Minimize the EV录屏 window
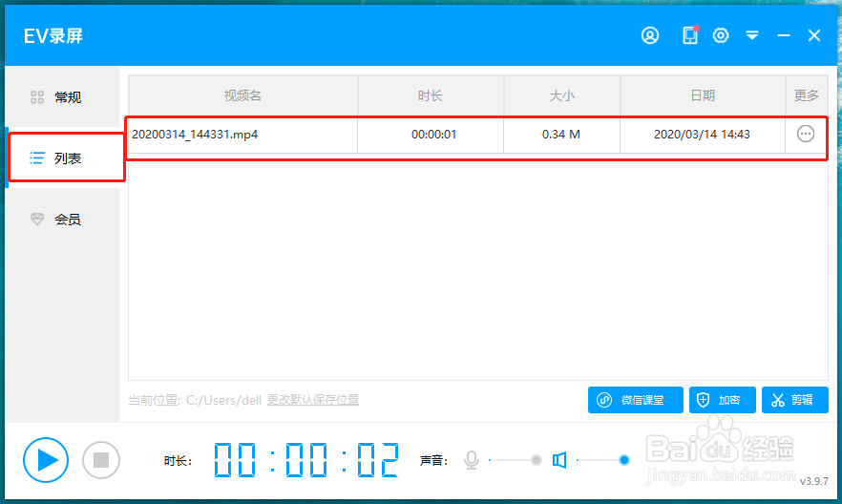This screenshot has width=842, height=504. pos(784,35)
